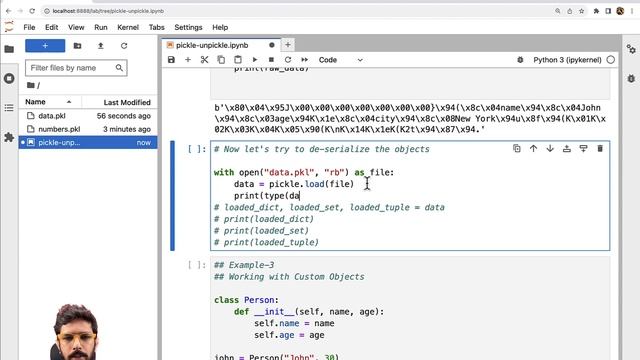Viewport: 640px width, 360px height.
Task: Click the kernel status circle indicator
Action: 611,60
